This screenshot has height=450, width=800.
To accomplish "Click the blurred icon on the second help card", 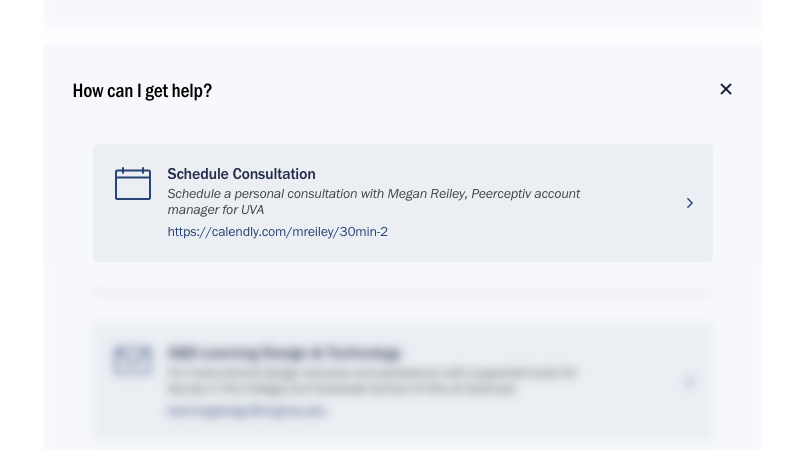I will pyautogui.click(x=133, y=360).
